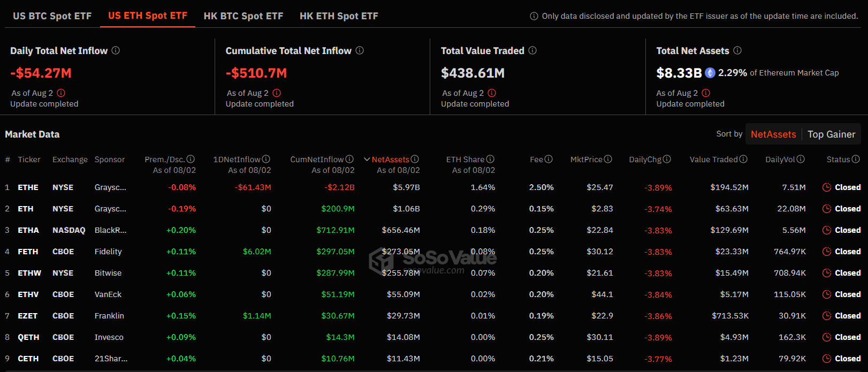Viewport: 868px width, 372px height.
Task: Click info icon next to Total Value Traded
Action: tap(532, 50)
